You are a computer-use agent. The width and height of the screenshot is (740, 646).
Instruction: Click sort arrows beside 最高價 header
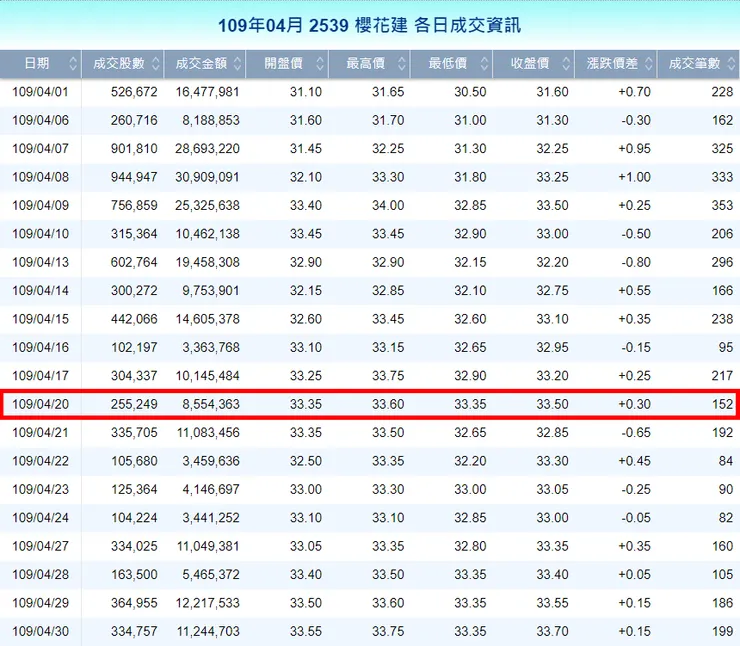(x=402, y=64)
